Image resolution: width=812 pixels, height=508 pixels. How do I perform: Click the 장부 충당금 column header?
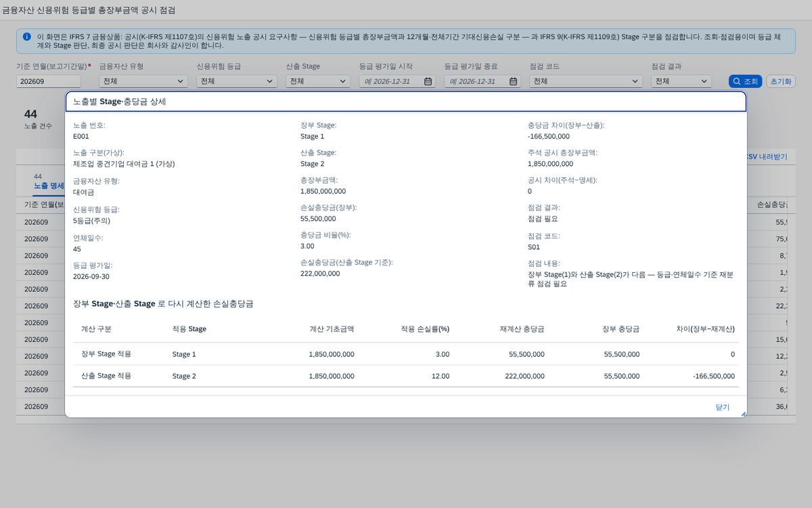pyautogui.click(x=621, y=329)
